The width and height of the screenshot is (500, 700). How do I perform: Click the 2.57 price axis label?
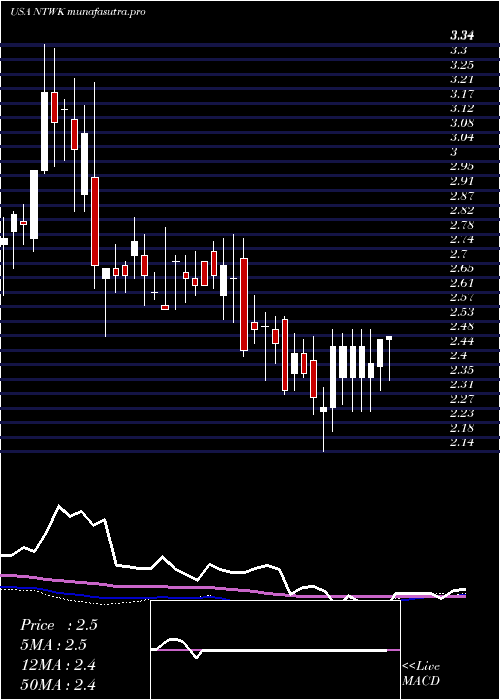[461, 297]
